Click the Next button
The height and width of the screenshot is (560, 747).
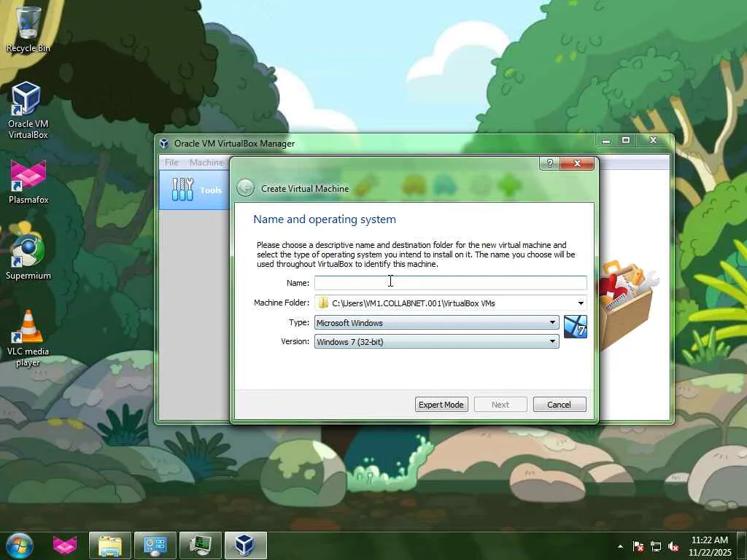[500, 404]
